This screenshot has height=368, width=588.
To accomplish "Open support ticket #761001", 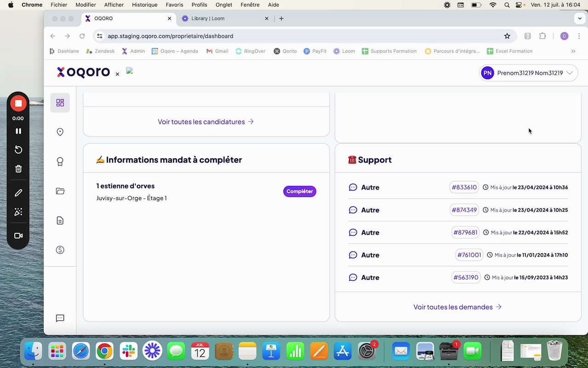I will [469, 255].
